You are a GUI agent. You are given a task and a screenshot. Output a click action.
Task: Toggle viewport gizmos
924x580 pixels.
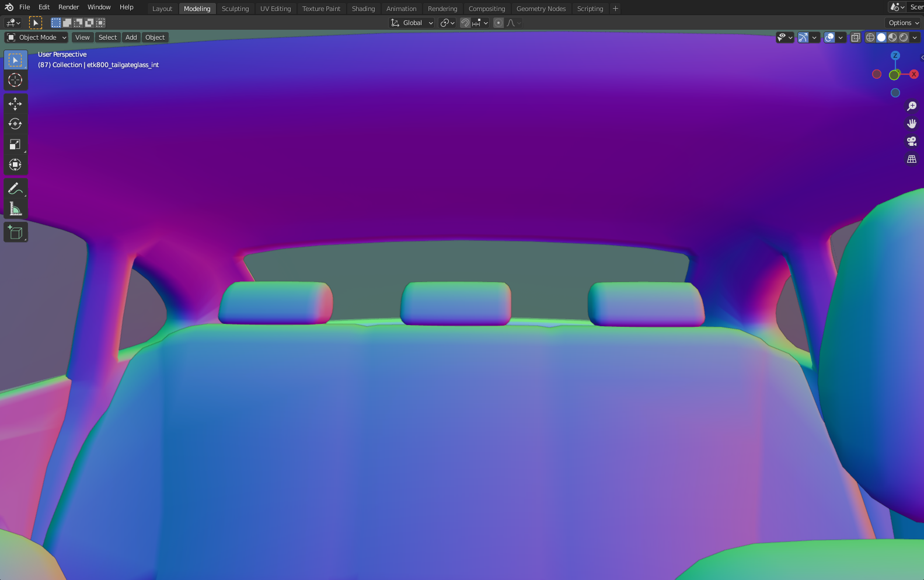(803, 37)
